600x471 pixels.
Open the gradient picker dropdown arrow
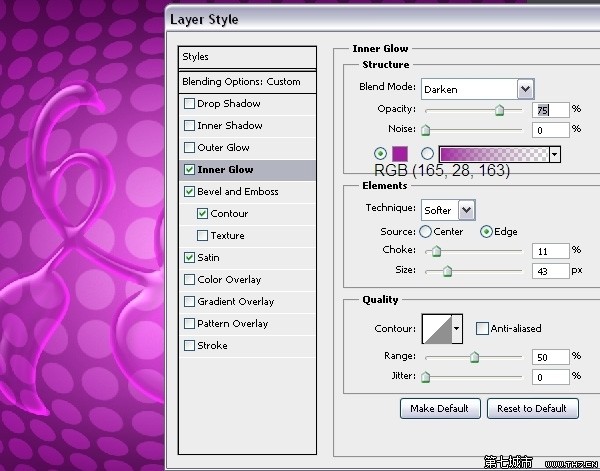coord(554,154)
